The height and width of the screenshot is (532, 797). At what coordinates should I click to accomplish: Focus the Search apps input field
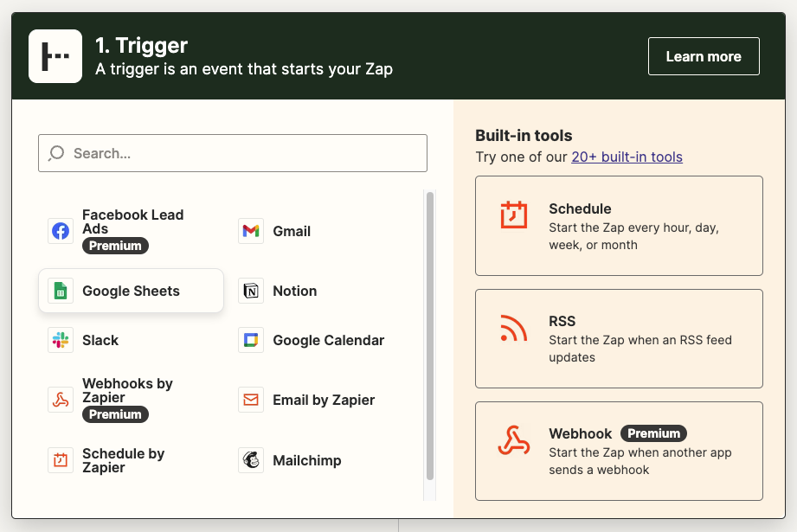(x=233, y=153)
